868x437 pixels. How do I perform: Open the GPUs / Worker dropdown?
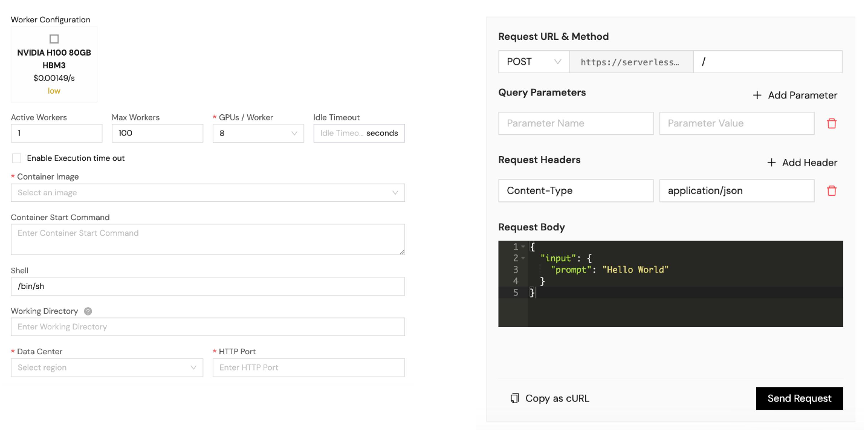pyautogui.click(x=258, y=133)
